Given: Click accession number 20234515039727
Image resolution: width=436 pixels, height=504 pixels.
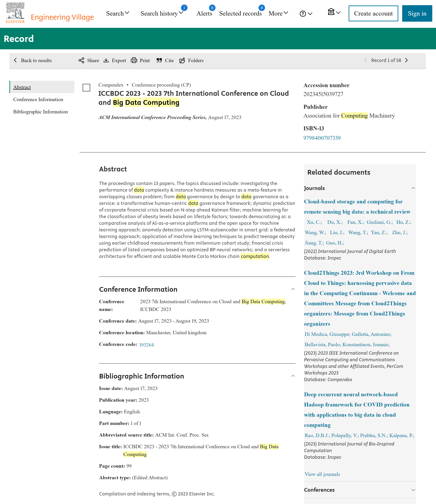Looking at the screenshot, I should click(x=323, y=94).
